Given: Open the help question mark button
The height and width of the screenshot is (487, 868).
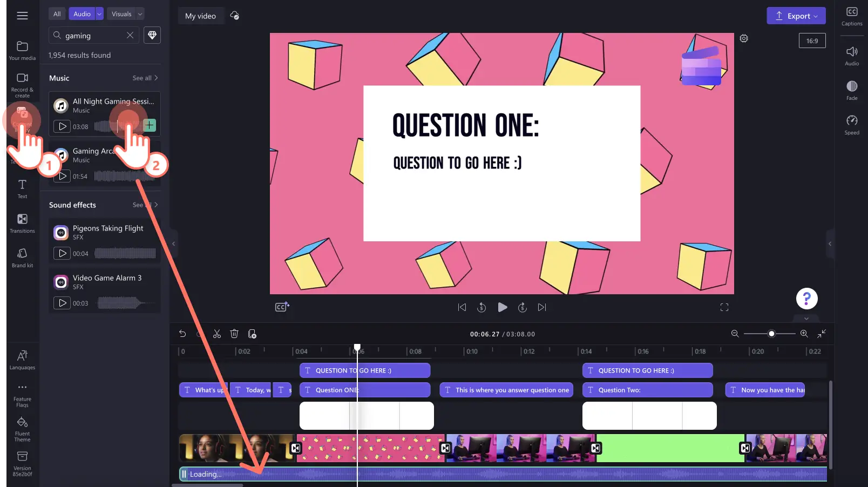Looking at the screenshot, I should (x=806, y=299).
